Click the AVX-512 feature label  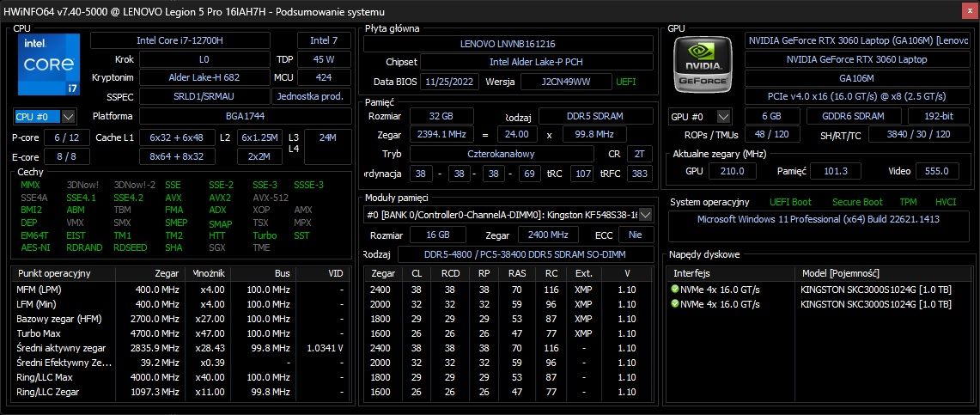(x=271, y=198)
